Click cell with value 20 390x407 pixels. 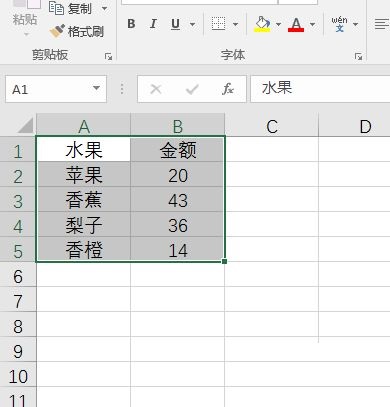click(178, 175)
